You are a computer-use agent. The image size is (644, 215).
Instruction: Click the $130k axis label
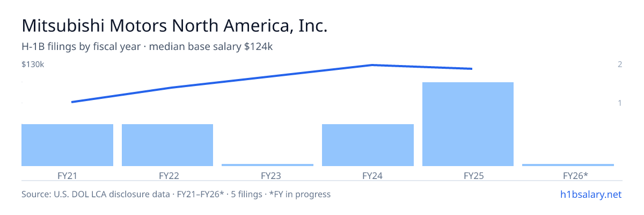click(x=33, y=64)
